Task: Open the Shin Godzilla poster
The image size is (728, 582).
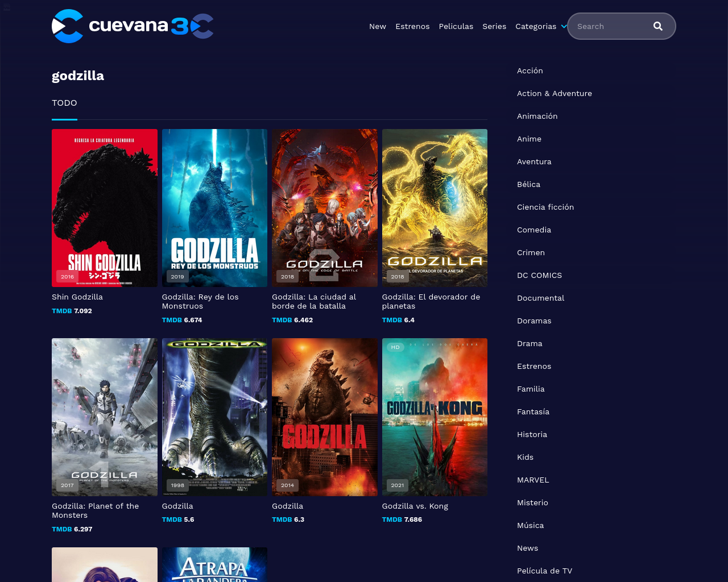Action: [x=105, y=208]
